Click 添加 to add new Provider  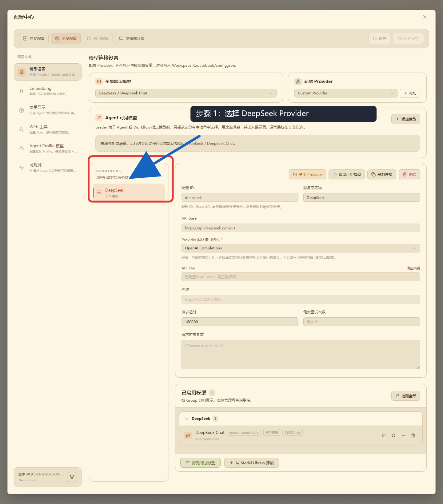pyautogui.click(x=410, y=93)
